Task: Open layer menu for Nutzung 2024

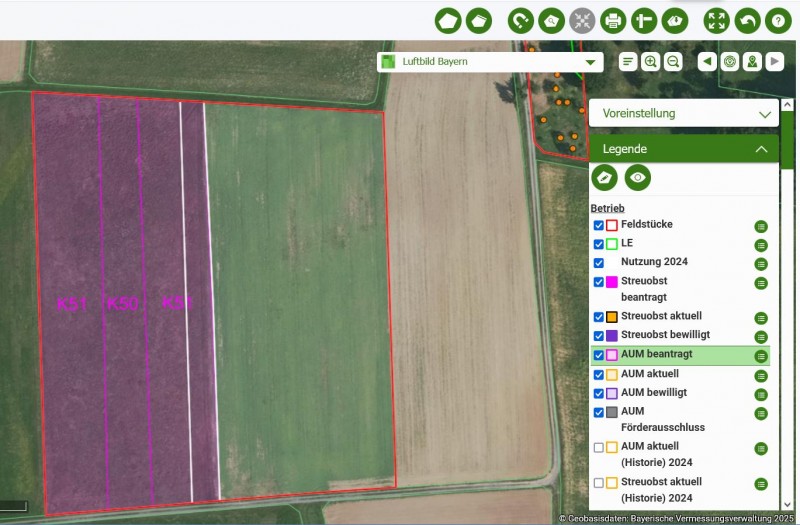Action: (x=761, y=264)
